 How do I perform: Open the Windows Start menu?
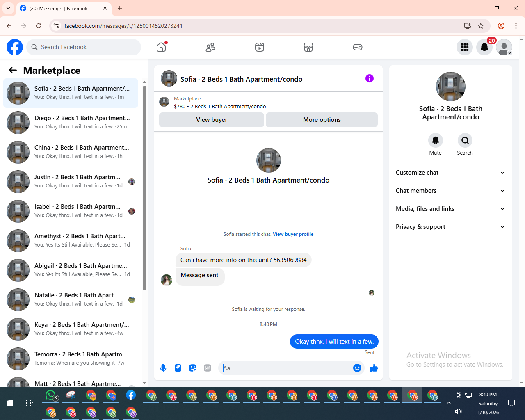[x=10, y=403]
